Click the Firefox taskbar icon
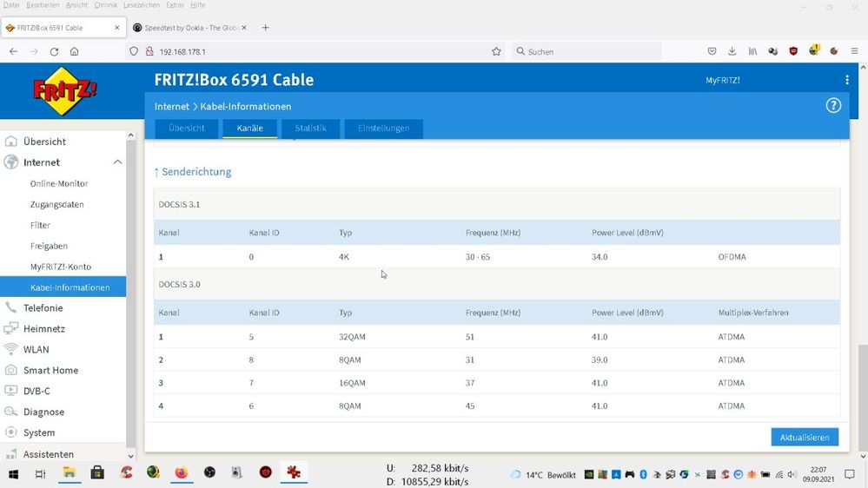This screenshot has height=488, width=868. 181,472
